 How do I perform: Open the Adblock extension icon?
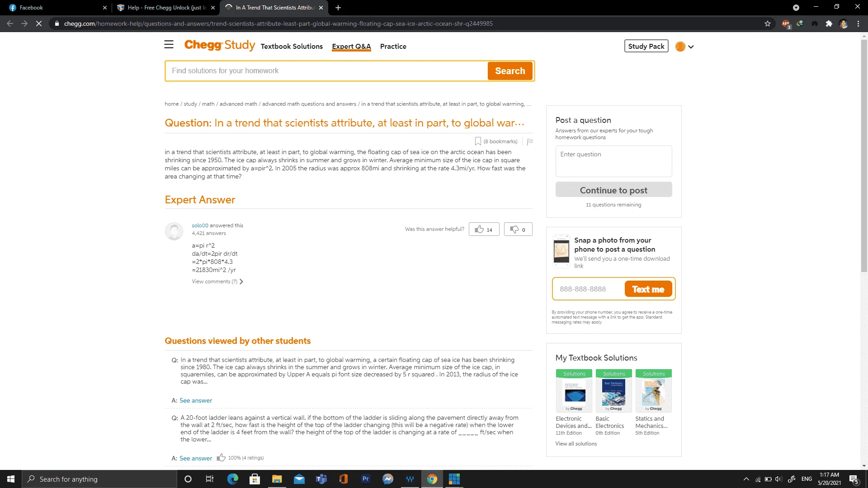(786, 24)
